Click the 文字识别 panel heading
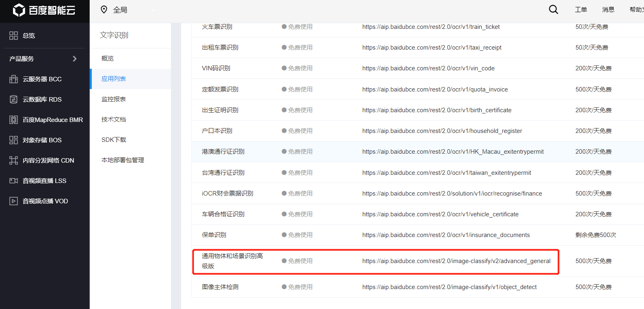Viewport: 644px width, 309px height. point(114,35)
